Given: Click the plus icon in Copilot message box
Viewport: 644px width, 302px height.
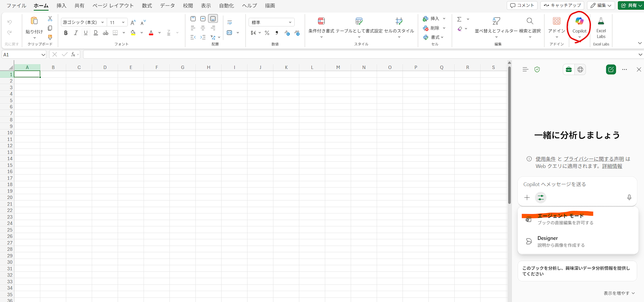Looking at the screenshot, I should coord(527,197).
